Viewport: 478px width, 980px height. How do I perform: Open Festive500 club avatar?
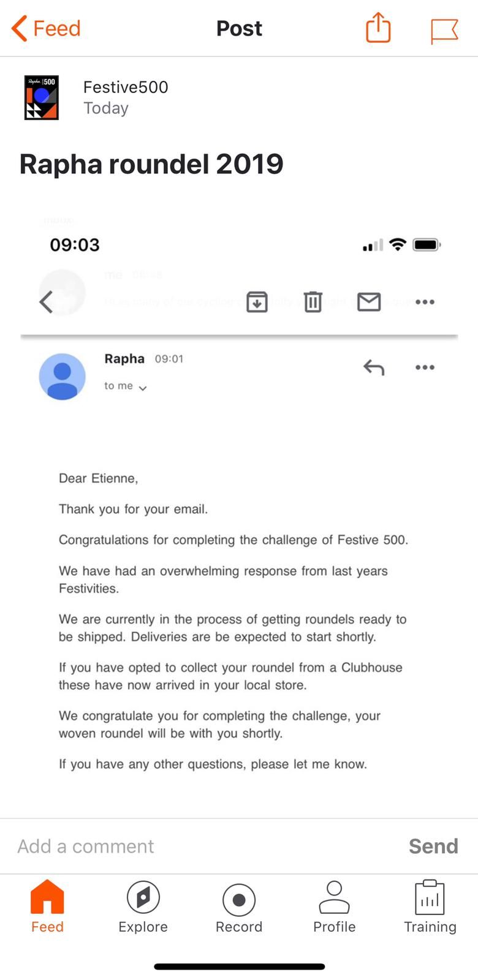click(42, 97)
